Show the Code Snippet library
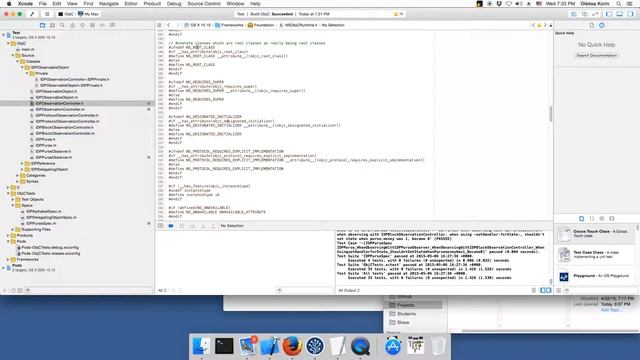640x360 pixels. [591, 219]
